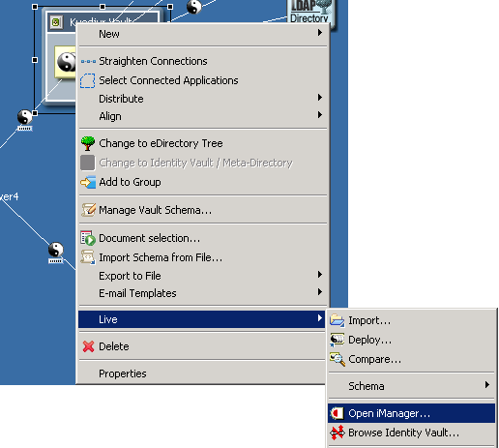The image size is (499, 448).
Task: Click the yin-yang icon inside the vault box
Action: (x=66, y=62)
